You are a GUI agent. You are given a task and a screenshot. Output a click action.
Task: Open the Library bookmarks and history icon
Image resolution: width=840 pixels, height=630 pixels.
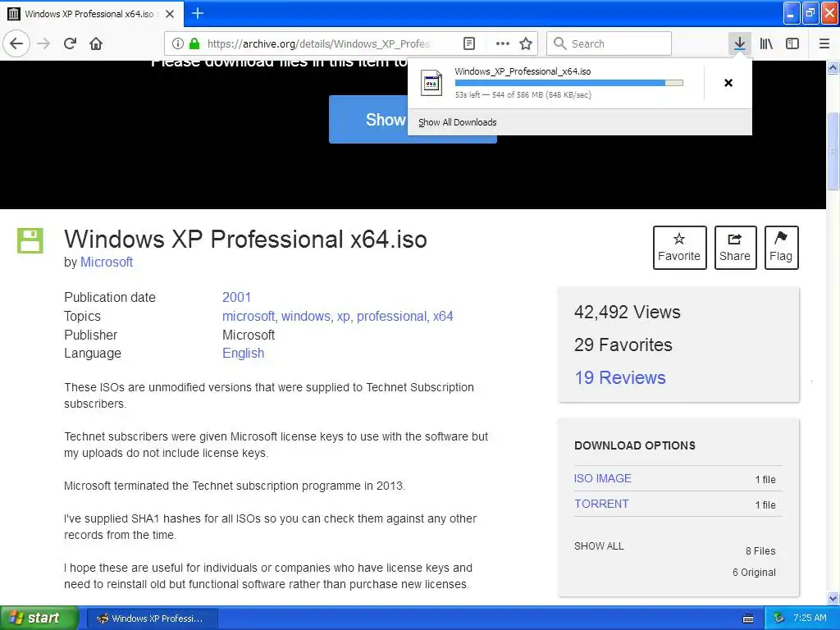pos(766,44)
